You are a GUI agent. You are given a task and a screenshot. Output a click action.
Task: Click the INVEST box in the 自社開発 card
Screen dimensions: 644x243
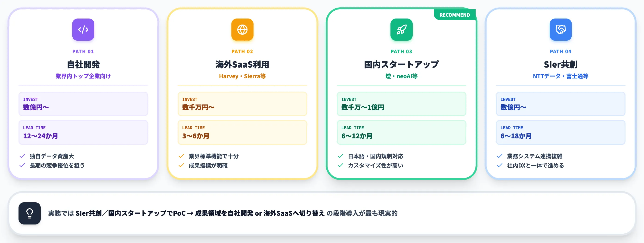[83, 104]
